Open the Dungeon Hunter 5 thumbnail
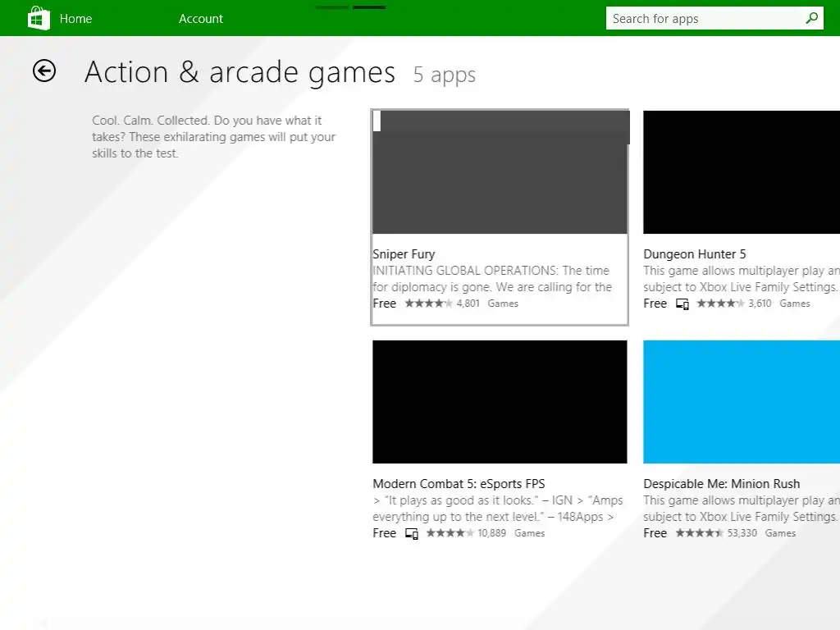840x630 pixels. [x=742, y=172]
